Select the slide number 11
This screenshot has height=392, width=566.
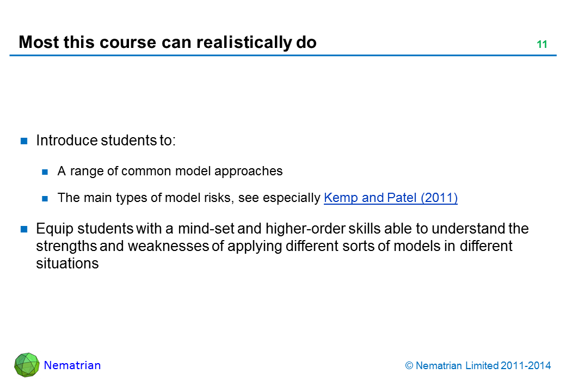click(542, 45)
